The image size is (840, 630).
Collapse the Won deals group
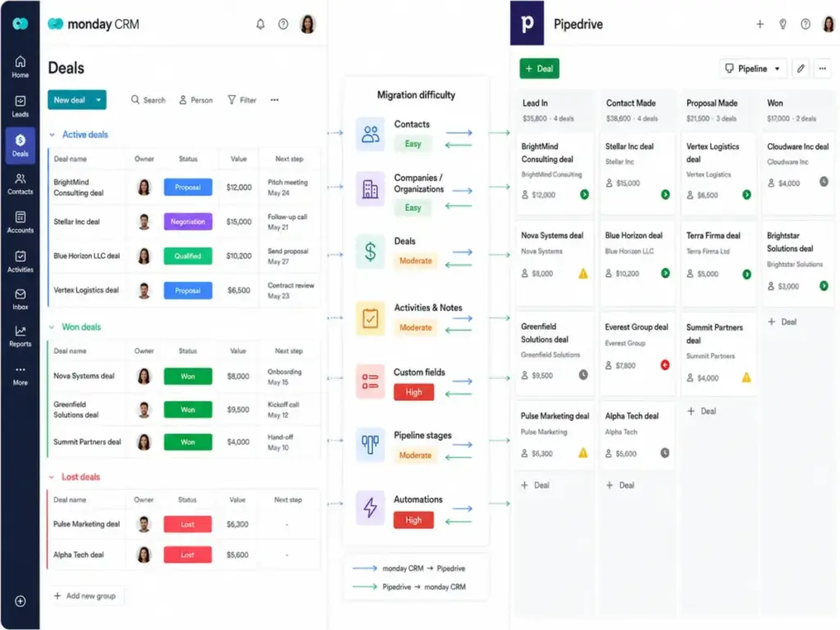(52, 326)
